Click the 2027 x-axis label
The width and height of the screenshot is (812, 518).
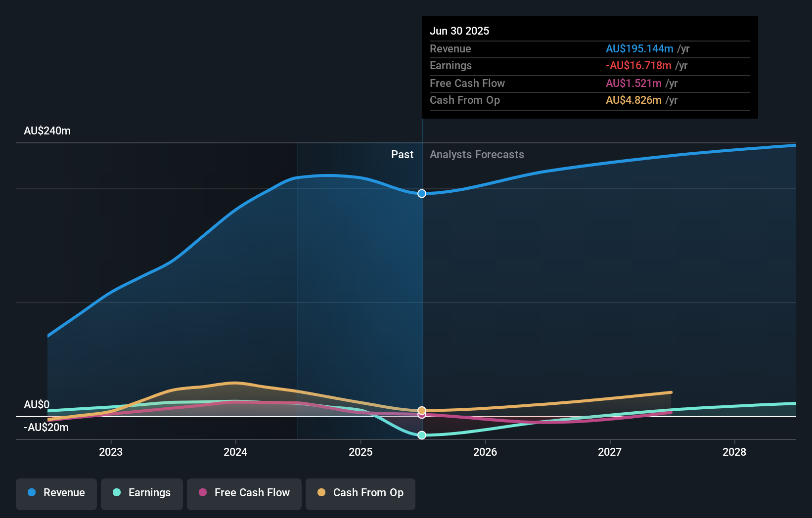(x=610, y=452)
